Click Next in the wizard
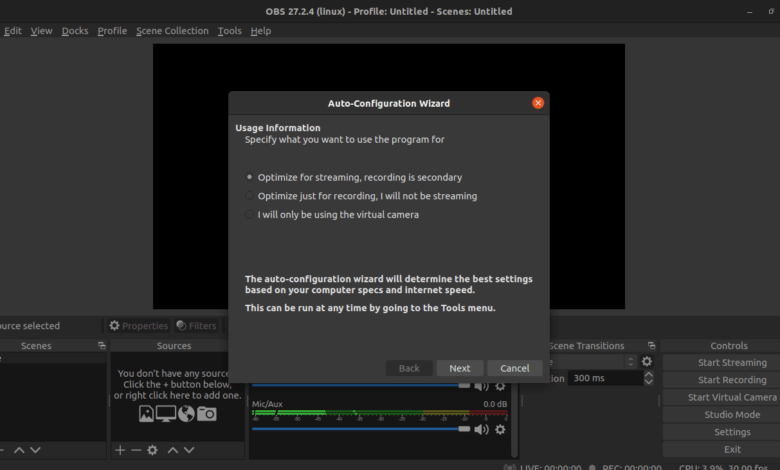This screenshot has width=780, height=470. (460, 368)
